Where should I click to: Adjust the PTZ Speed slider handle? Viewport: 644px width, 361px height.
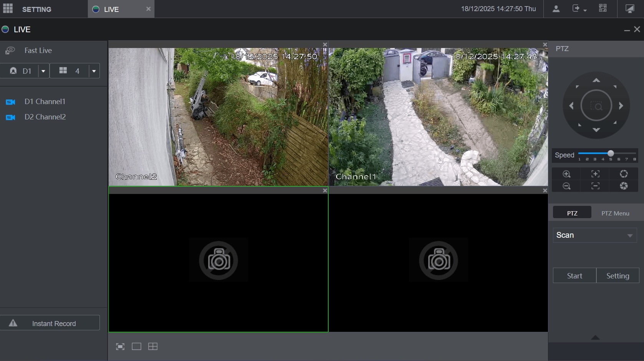tap(611, 153)
